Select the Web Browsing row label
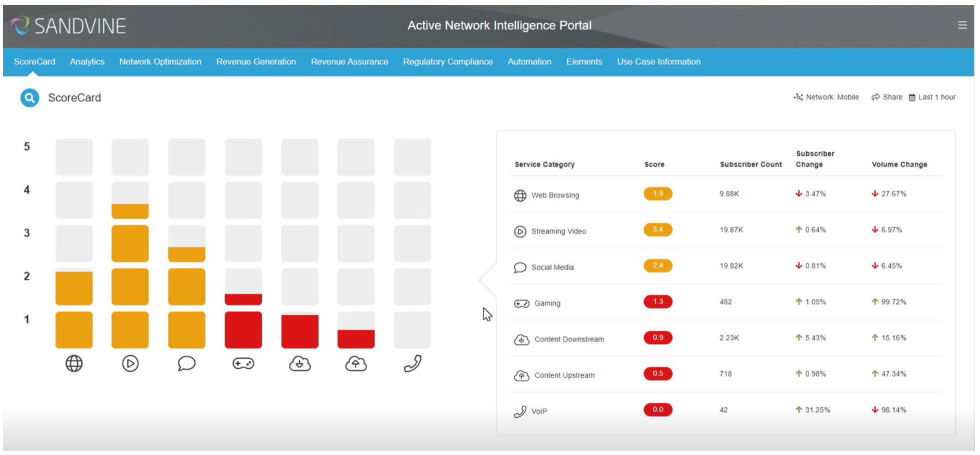Screen dimensions: 980x455 tap(555, 195)
